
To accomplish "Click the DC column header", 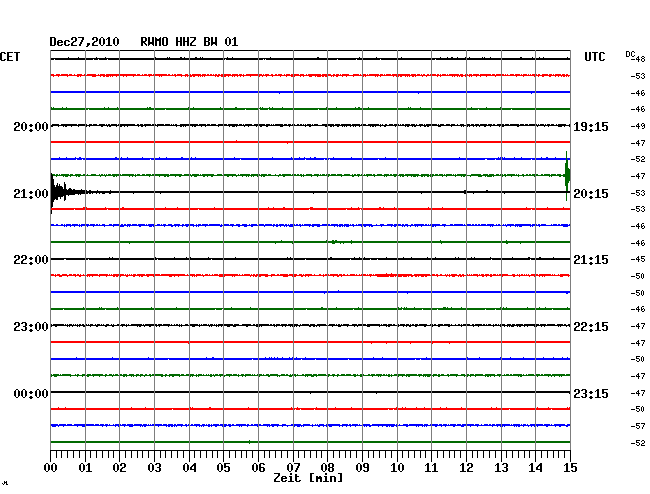I will [x=630, y=54].
